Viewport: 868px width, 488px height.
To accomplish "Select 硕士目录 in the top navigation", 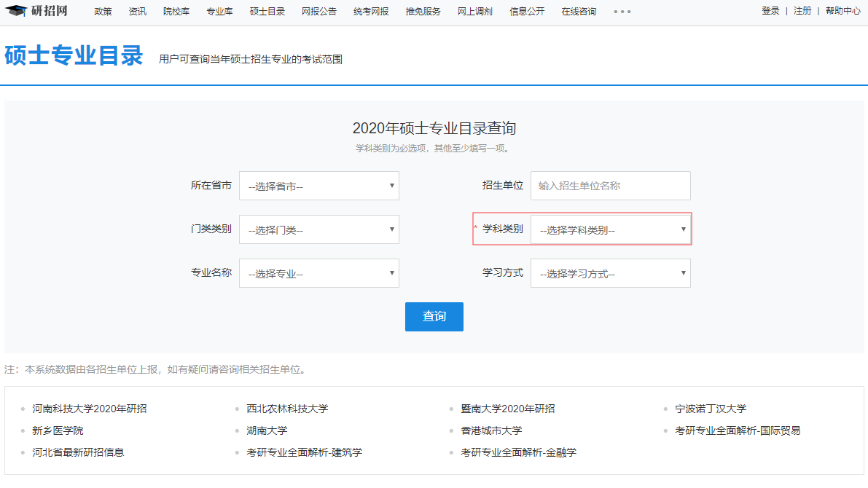I will 267,12.
